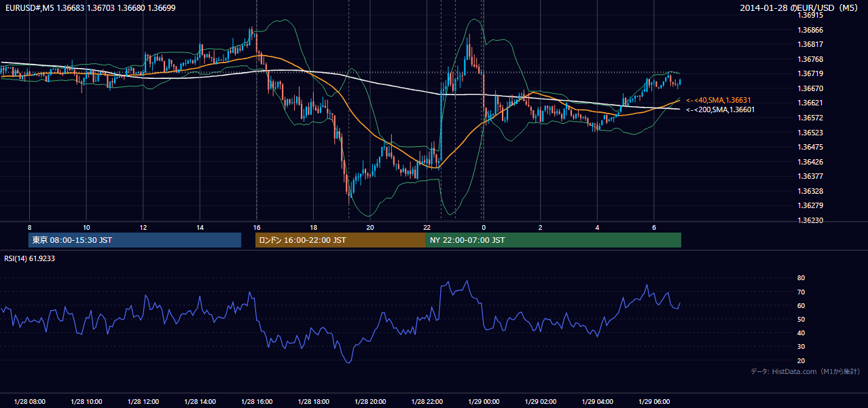Screen dimensions: 868x408
Task: Click bottom time label 1/29 00:00
Action: (484, 401)
